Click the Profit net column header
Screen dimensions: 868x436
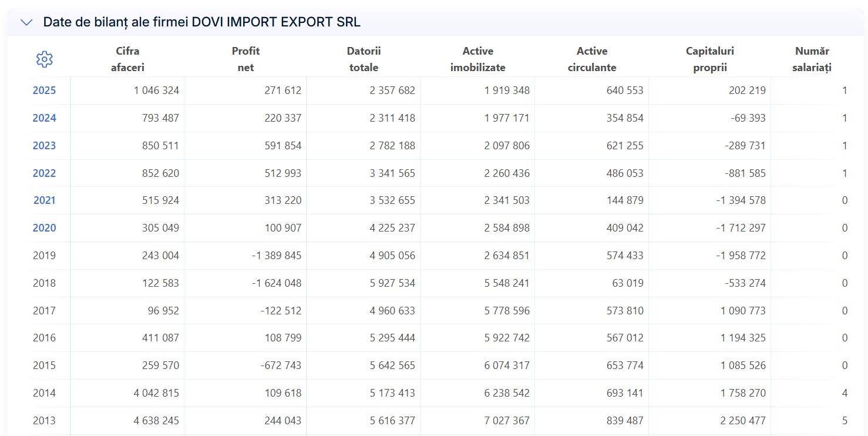coord(245,59)
